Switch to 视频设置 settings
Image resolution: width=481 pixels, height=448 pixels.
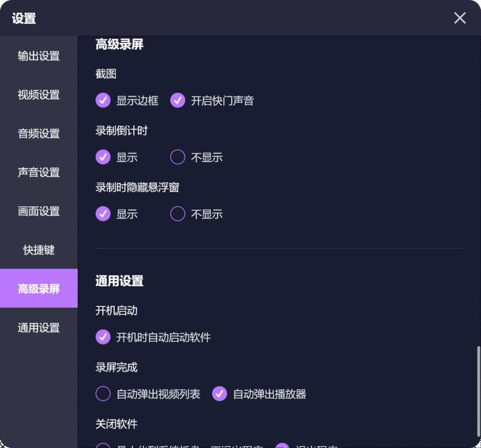click(x=38, y=94)
